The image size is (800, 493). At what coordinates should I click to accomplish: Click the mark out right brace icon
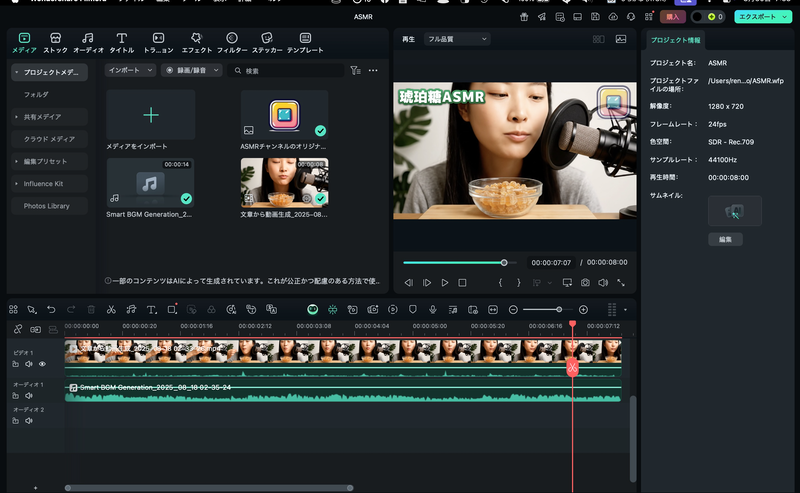[518, 282]
